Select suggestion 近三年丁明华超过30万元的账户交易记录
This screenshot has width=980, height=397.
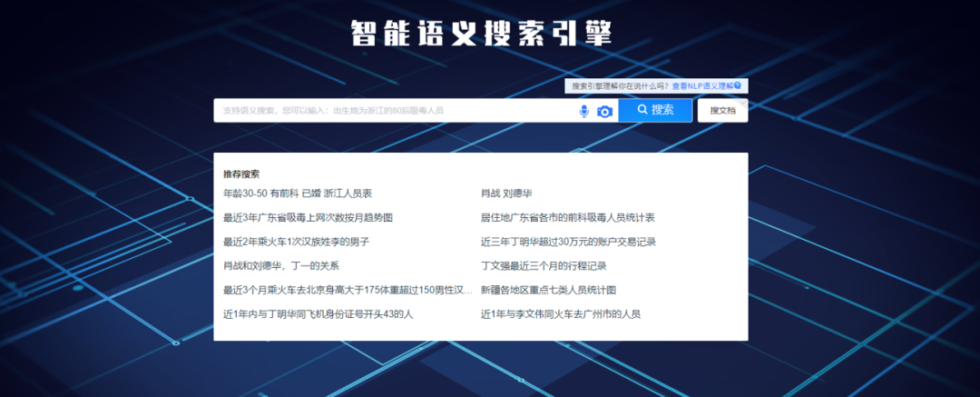tap(568, 242)
